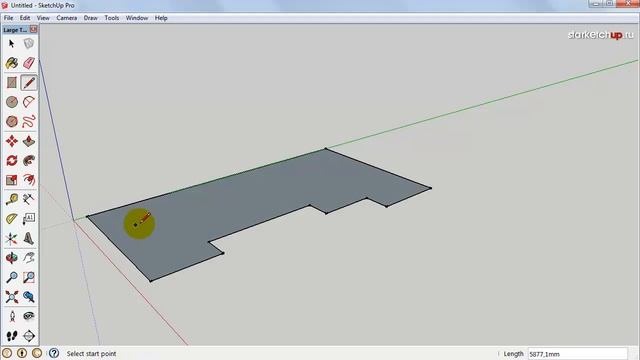Select the Orbit camera tool
Screen dimensions: 640x360
click(11, 258)
